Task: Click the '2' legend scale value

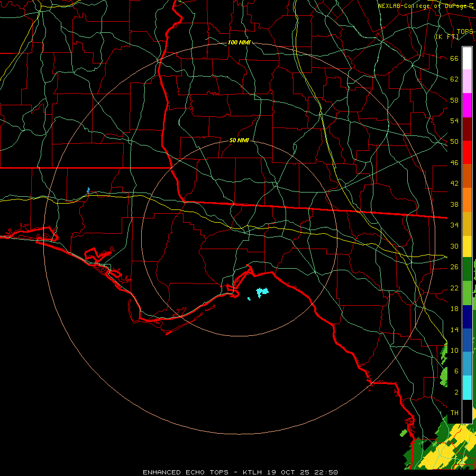Action: (x=456, y=392)
